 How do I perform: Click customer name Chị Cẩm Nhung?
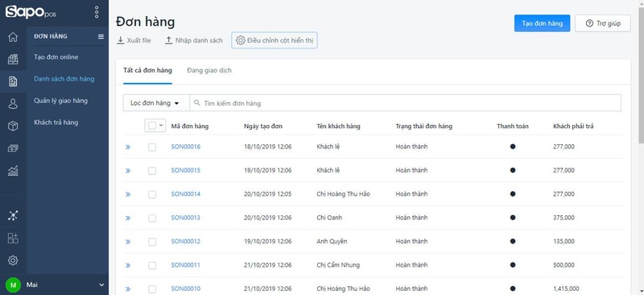coord(338,264)
